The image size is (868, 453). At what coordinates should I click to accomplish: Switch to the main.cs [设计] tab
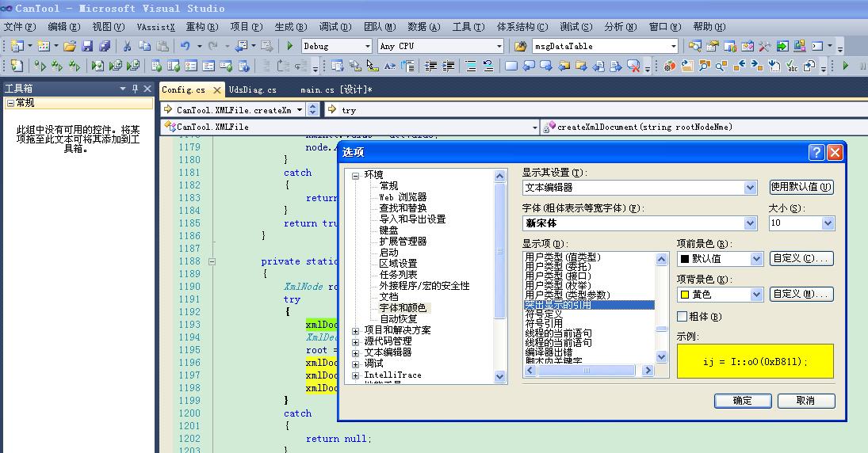(336, 89)
